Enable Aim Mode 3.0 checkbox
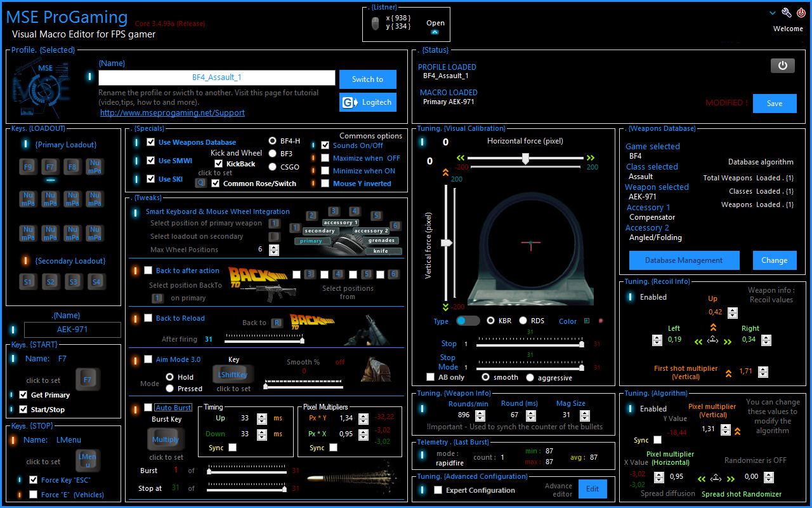This screenshot has width=812, height=508. [x=148, y=359]
